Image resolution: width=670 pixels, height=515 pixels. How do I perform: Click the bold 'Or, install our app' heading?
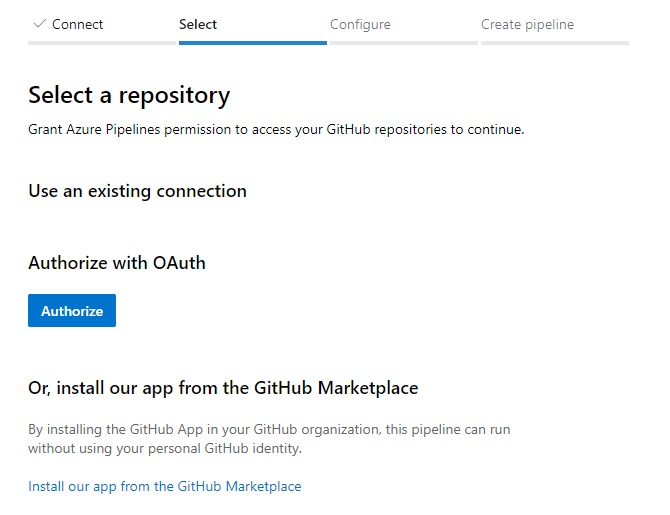click(x=223, y=387)
